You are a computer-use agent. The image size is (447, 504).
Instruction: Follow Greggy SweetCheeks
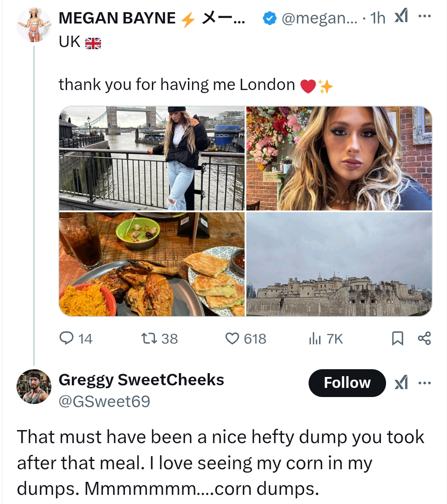(x=347, y=383)
